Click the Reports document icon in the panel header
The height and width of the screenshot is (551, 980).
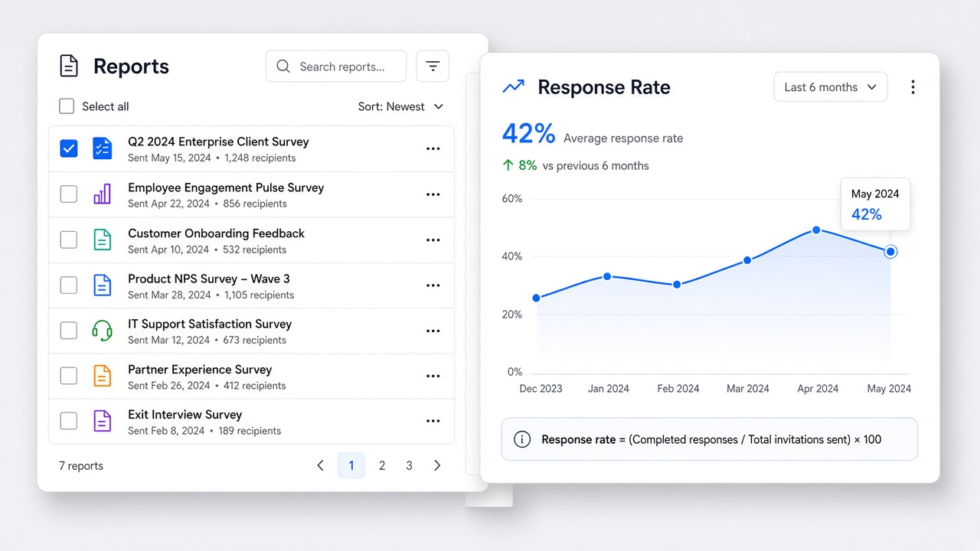coord(69,67)
